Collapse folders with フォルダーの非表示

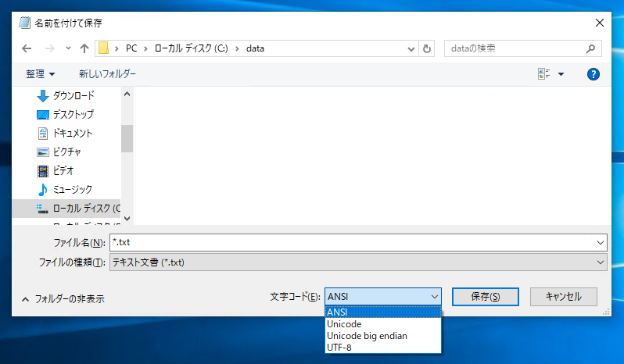click(63, 299)
